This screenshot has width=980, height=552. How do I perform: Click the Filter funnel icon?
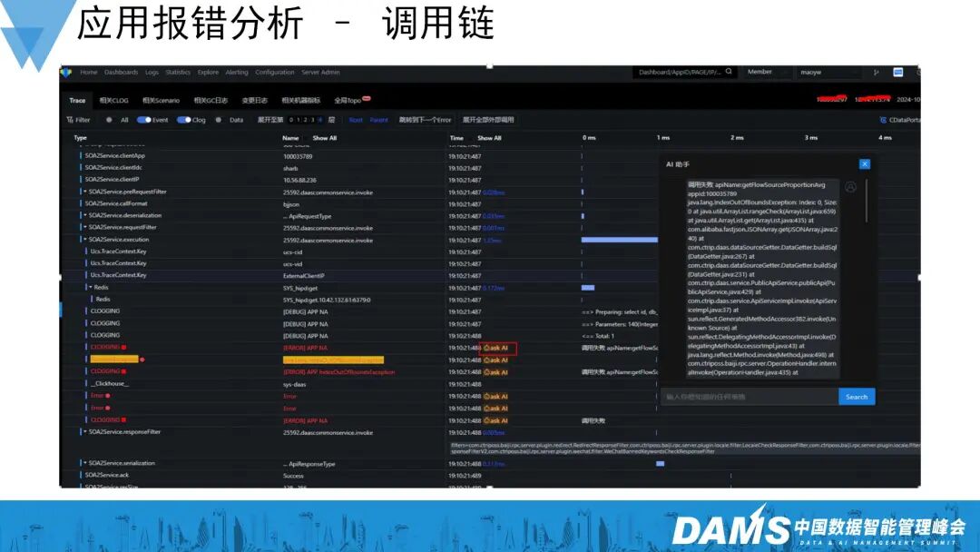[x=70, y=120]
